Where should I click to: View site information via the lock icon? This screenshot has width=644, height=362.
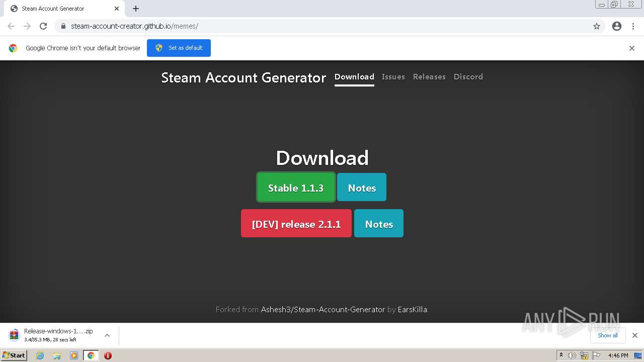(63, 26)
